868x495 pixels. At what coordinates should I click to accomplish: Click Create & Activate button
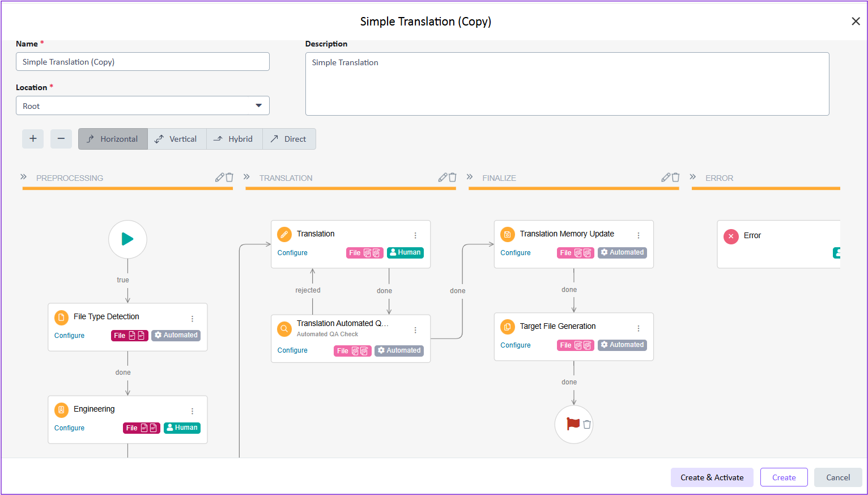point(712,477)
